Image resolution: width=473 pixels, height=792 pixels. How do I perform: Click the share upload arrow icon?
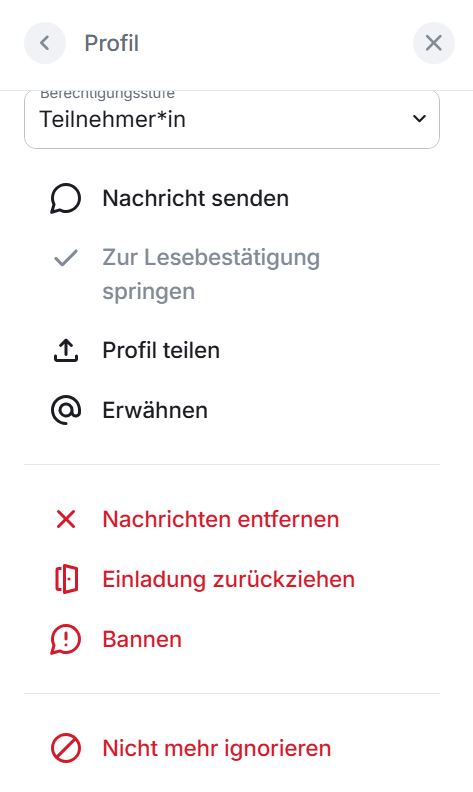pos(66,350)
